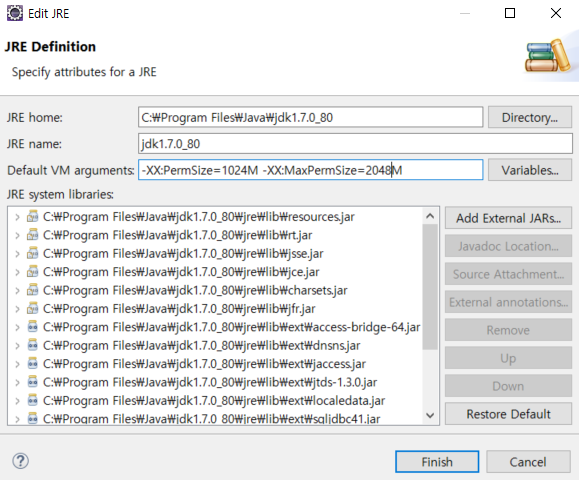Expand the charsets.jar library entry
This screenshot has height=480, width=579.
[x=17, y=291]
